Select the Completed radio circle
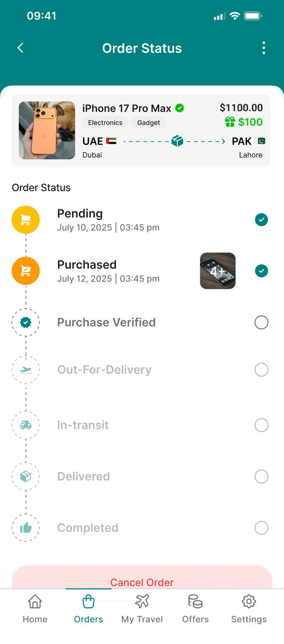This screenshot has width=284, height=644. [261, 528]
